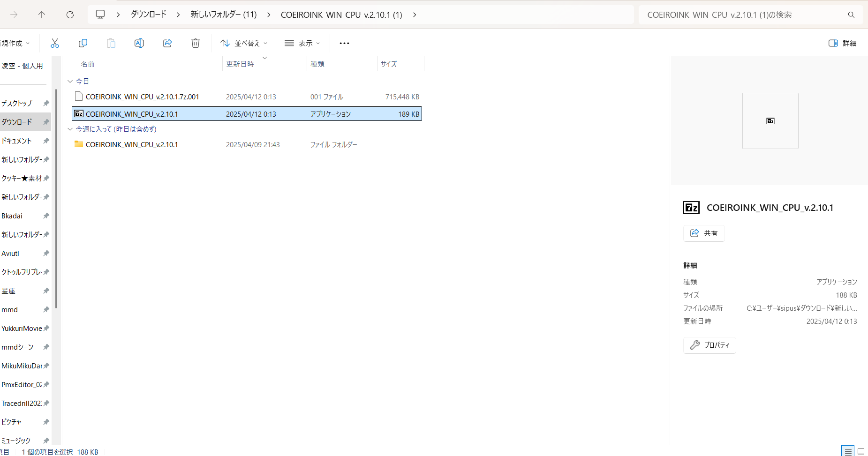
Task: Click the pin icon next to mmd
Action: [x=46, y=309]
